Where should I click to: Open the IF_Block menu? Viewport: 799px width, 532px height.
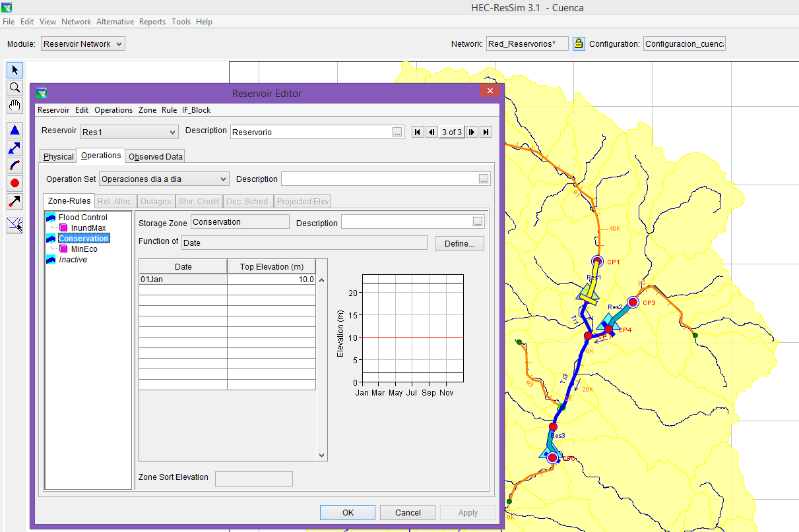pos(197,110)
